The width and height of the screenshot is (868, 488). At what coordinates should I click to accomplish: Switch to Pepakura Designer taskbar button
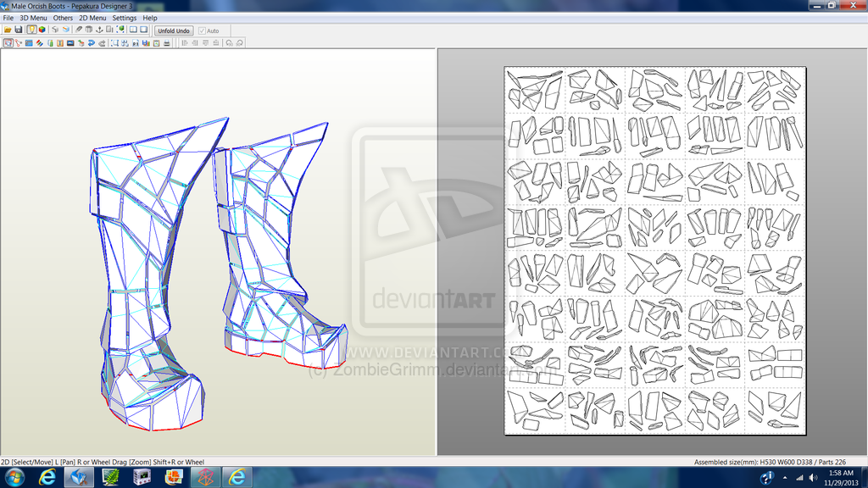[79, 477]
